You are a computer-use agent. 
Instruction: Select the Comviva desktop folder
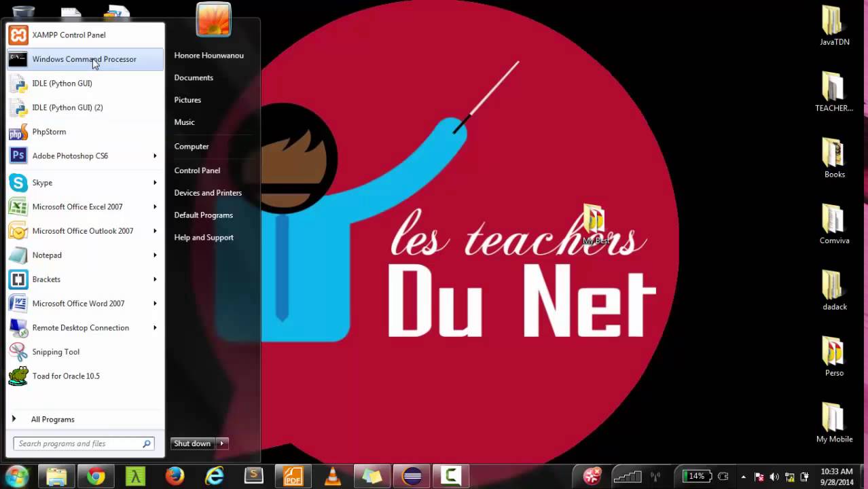point(834,224)
